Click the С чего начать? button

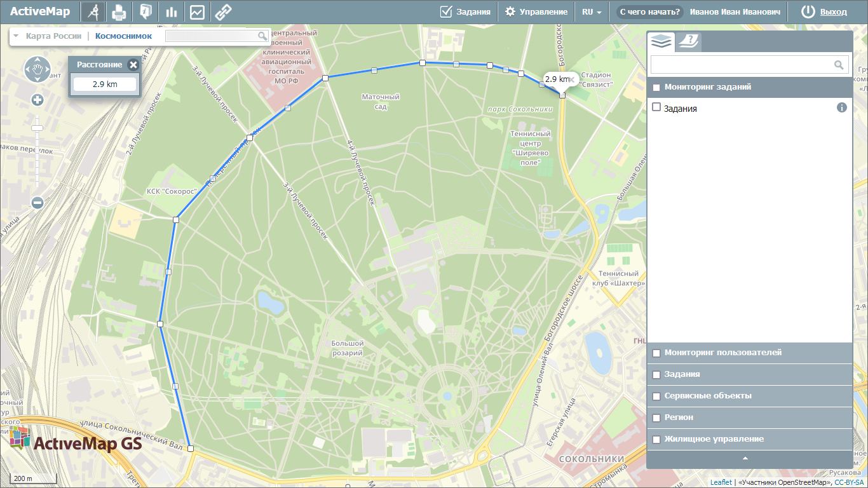pos(649,12)
